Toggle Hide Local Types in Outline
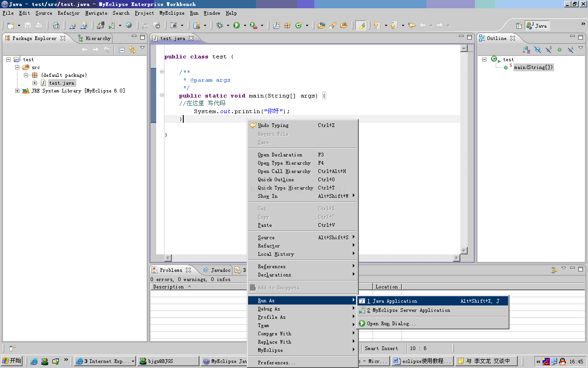Image resolution: width=588 pixels, height=368 pixels. tap(571, 50)
